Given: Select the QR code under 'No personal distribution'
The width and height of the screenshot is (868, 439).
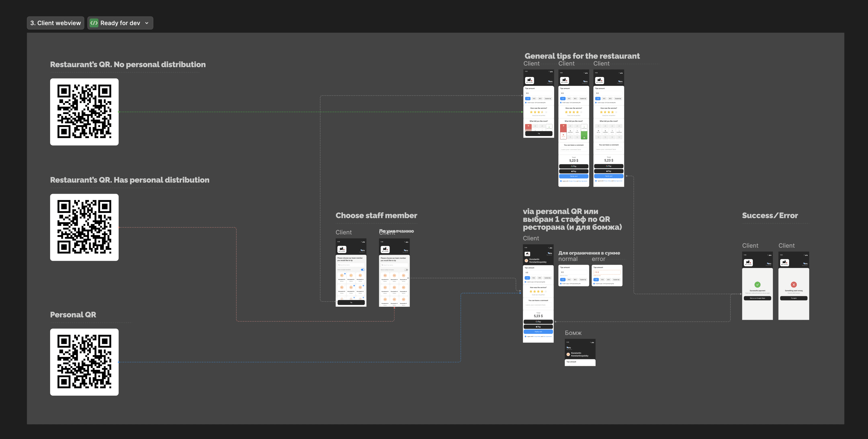Looking at the screenshot, I should pos(84,112).
